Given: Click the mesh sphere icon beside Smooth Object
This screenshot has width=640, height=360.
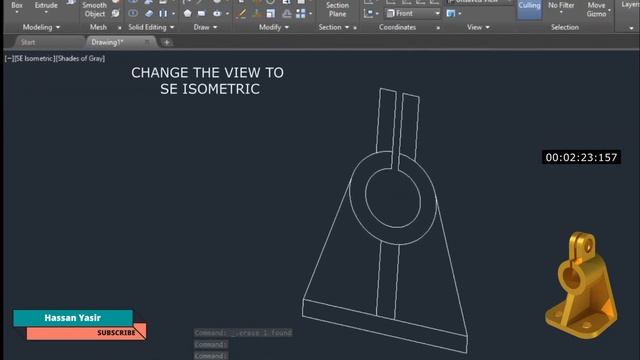Looking at the screenshot, I should coord(116,13).
